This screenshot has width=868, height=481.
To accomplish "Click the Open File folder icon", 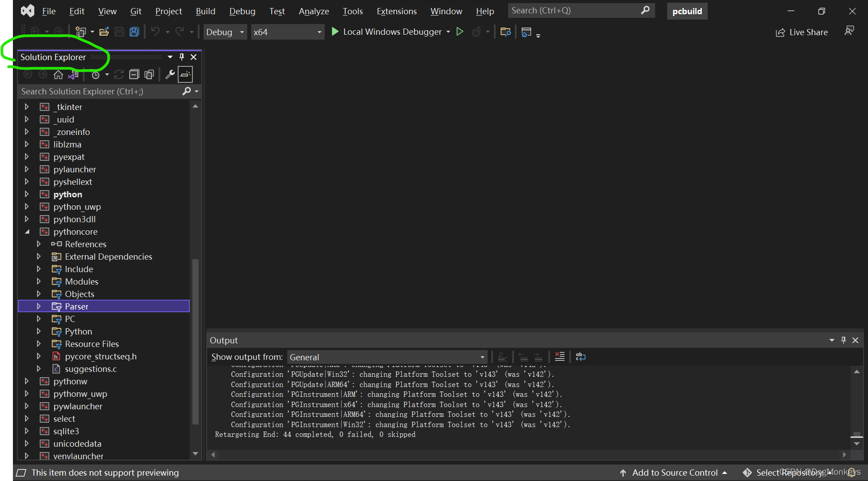I will coord(104,32).
